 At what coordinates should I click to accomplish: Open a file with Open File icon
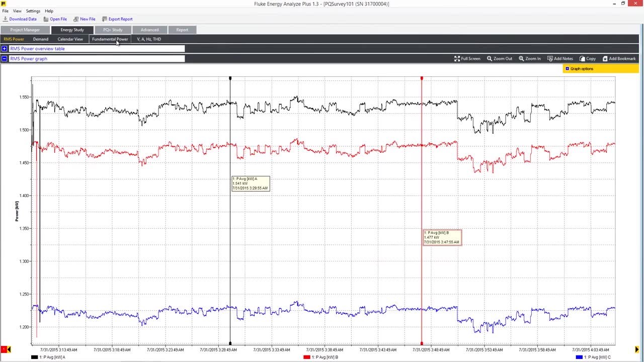(x=46, y=19)
